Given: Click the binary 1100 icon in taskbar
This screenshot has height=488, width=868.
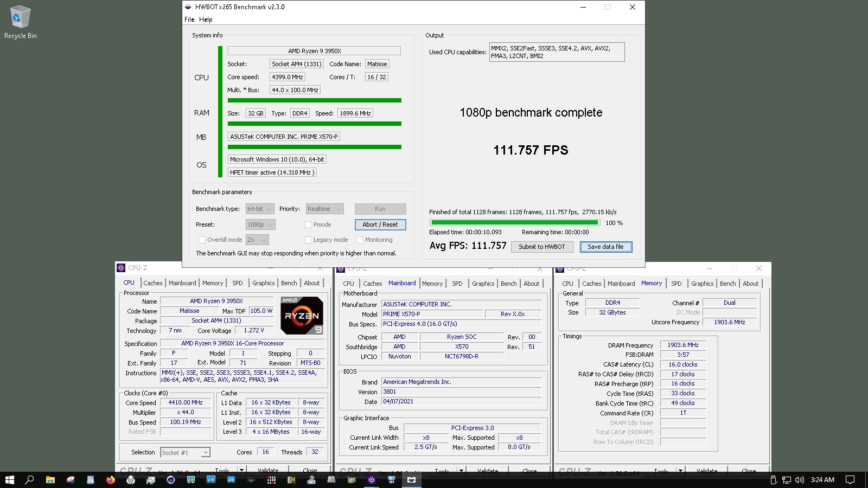Looking at the screenshot, I should pos(271,480).
